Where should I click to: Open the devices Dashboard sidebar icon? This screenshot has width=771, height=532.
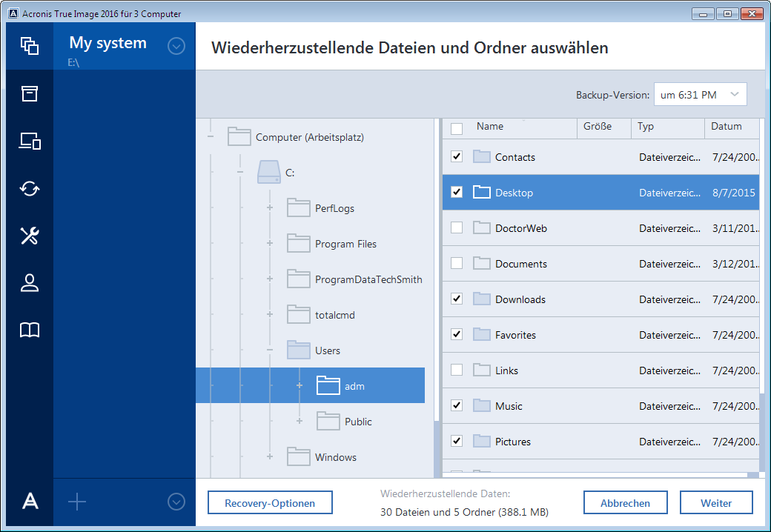30,141
